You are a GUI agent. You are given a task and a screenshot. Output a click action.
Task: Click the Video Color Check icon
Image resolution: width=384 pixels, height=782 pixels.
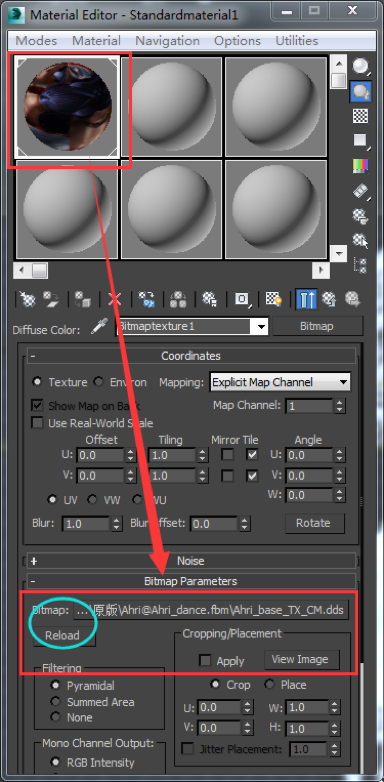click(x=361, y=166)
